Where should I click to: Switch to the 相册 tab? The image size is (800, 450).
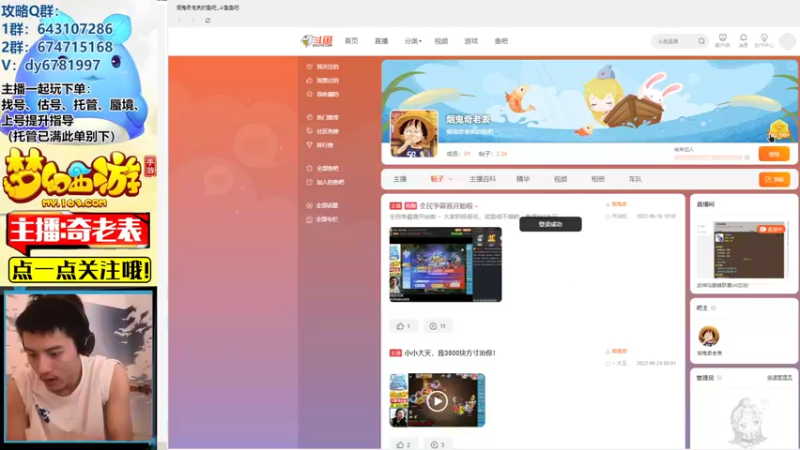click(597, 179)
